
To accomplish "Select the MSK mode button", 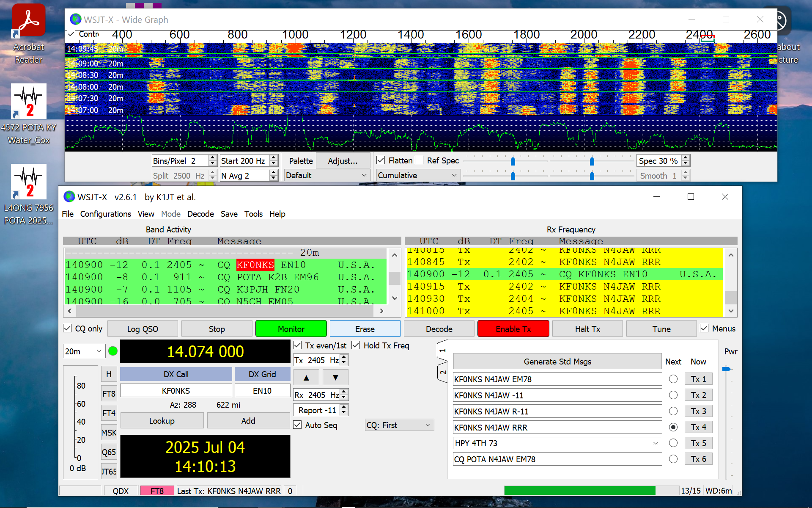I will [x=109, y=433].
